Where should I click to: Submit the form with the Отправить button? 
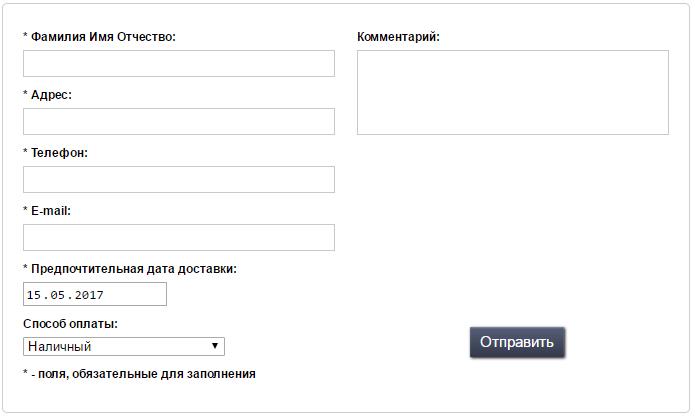(x=517, y=342)
